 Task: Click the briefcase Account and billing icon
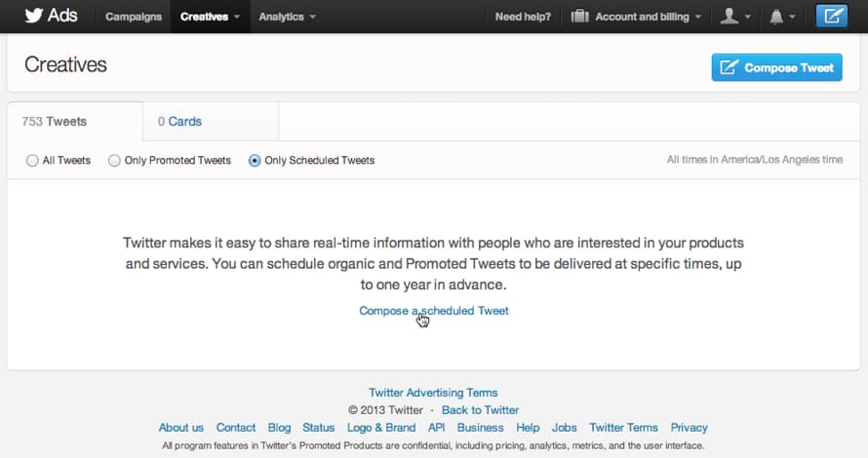(x=579, y=17)
